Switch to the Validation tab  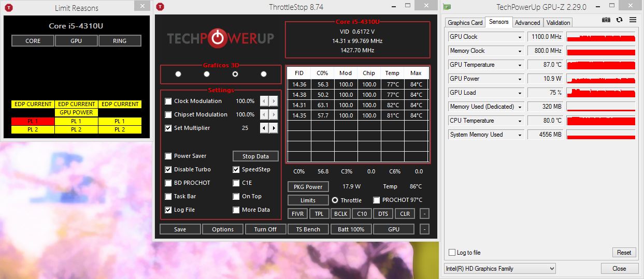[x=558, y=23]
